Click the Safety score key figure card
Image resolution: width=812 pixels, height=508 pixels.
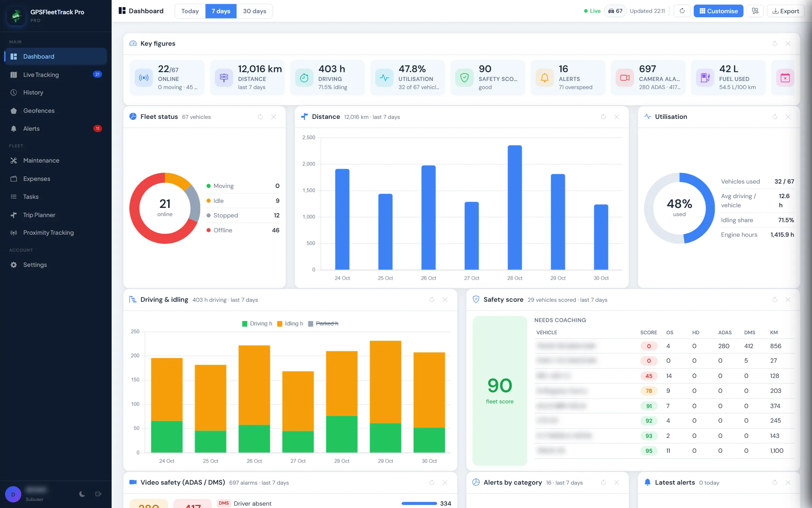click(488, 78)
